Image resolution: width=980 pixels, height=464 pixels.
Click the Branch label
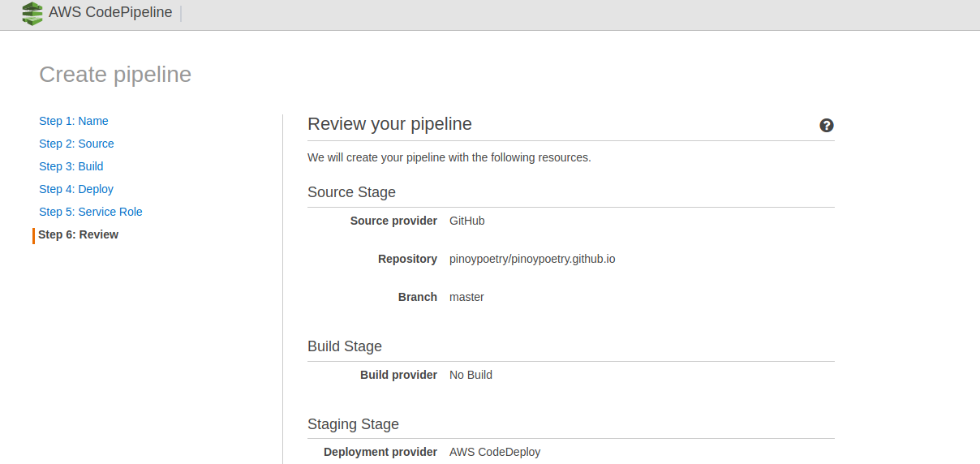point(418,297)
